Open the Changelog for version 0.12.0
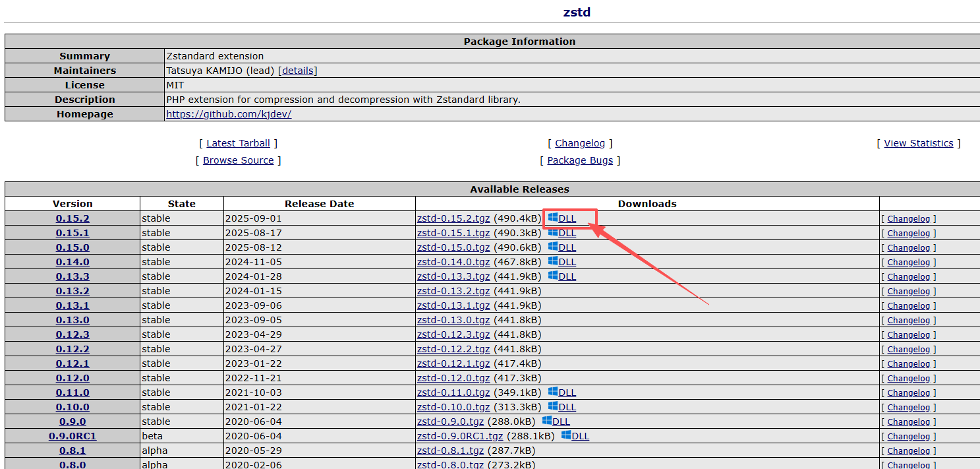The image size is (980, 469). pos(908,379)
